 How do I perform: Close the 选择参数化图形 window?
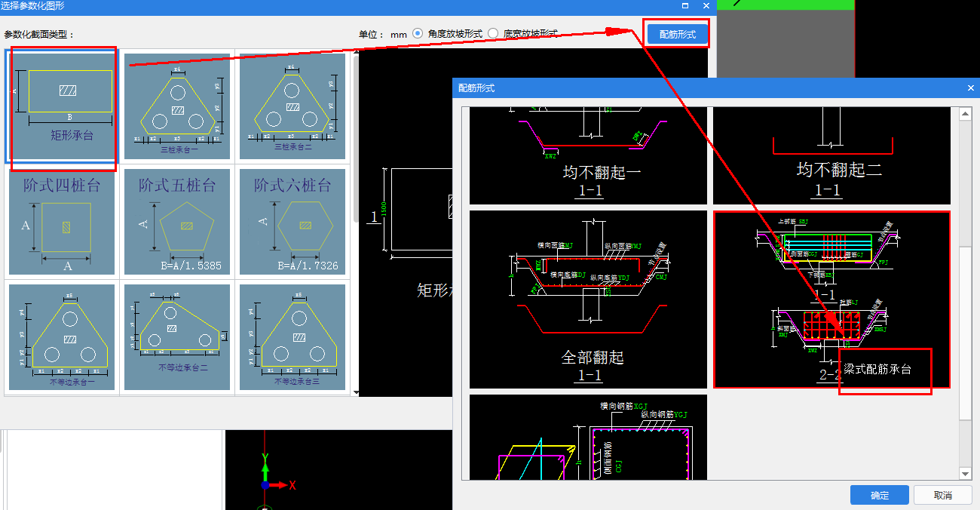click(x=706, y=5)
